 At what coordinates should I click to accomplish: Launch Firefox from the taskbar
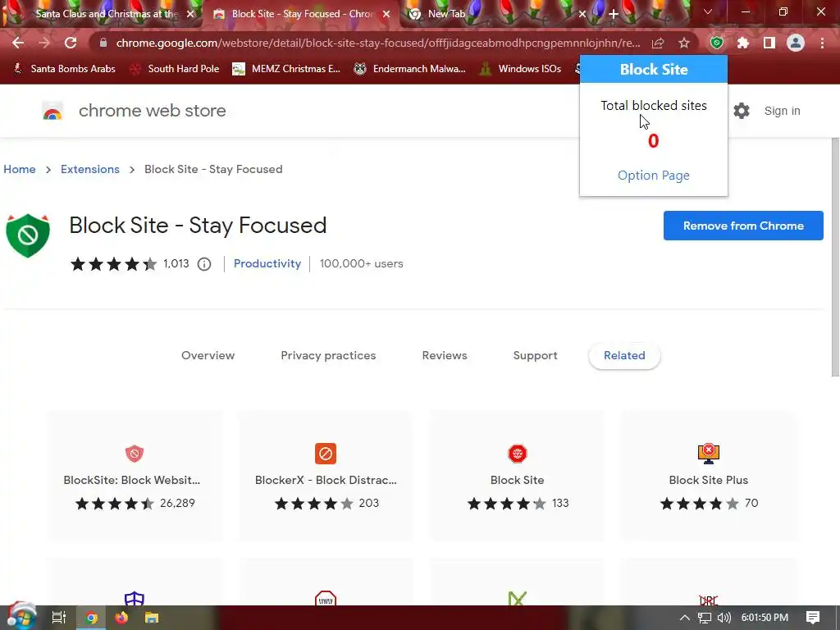pos(121,618)
